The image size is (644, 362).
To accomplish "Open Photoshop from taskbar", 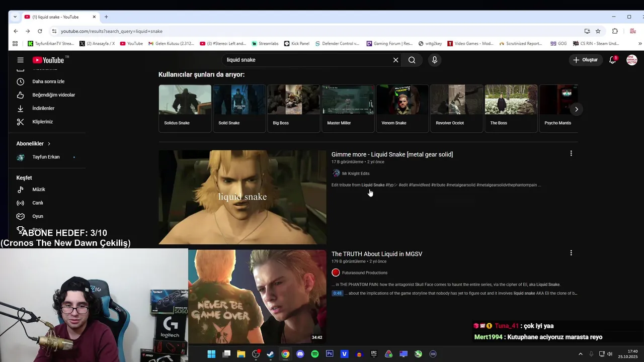I will (330, 354).
